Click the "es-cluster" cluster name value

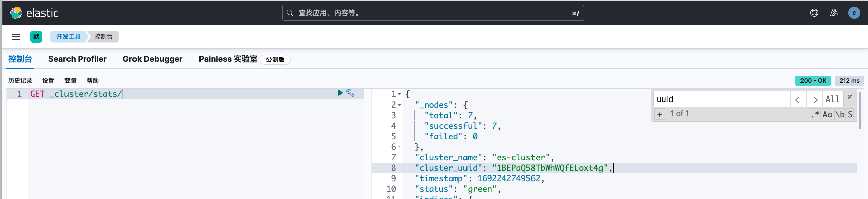coord(521,158)
